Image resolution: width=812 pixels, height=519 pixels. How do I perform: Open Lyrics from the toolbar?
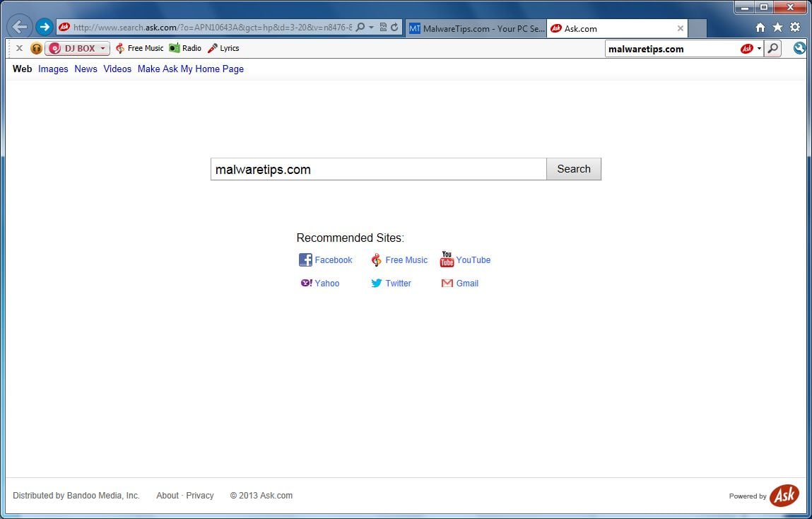tap(223, 48)
